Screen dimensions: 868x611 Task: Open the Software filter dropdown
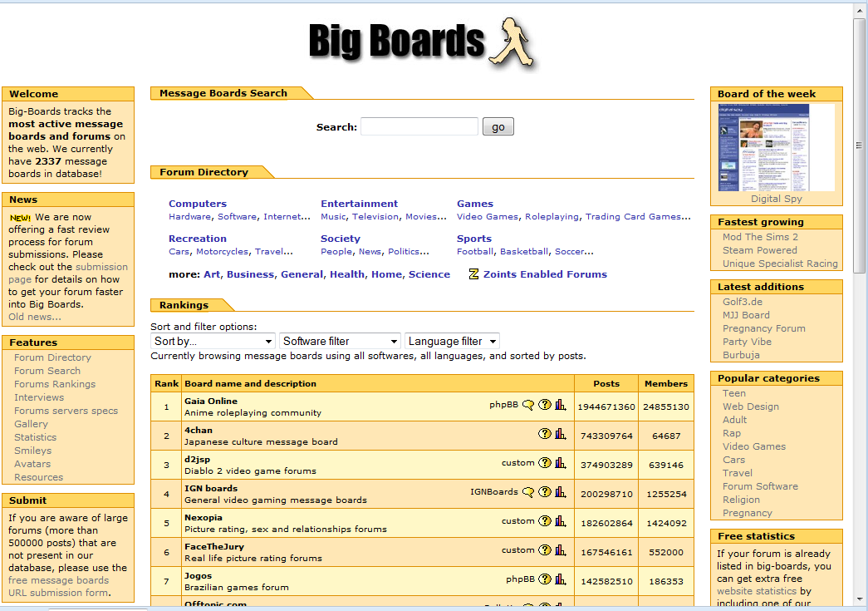coord(340,341)
